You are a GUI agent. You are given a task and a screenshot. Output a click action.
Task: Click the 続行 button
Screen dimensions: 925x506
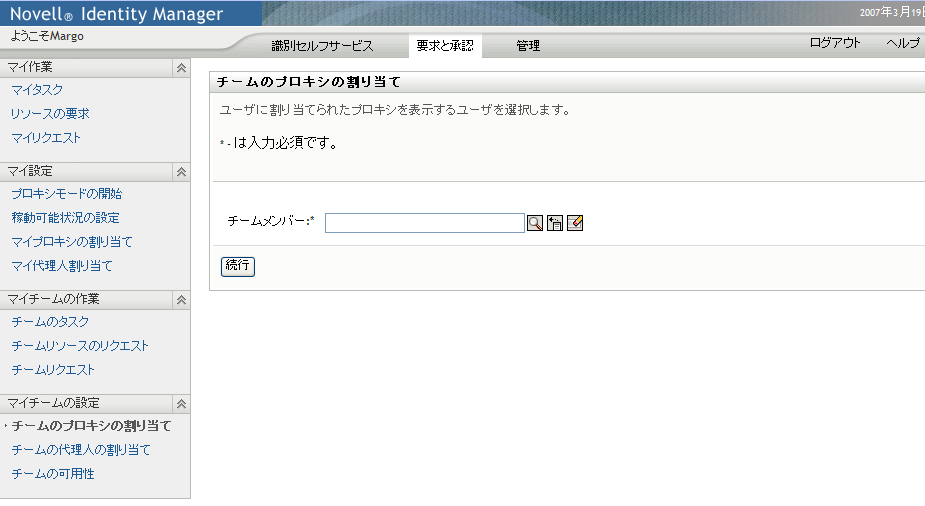pos(238,267)
